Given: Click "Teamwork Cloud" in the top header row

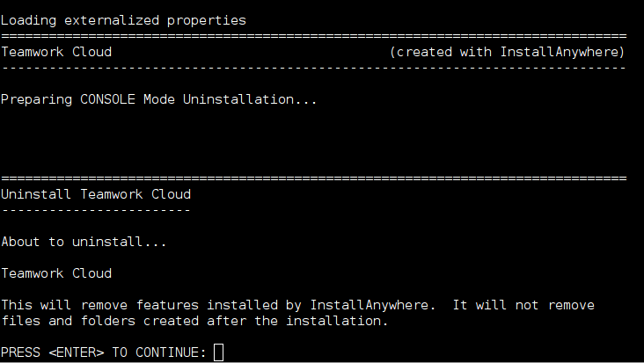Looking at the screenshot, I should (x=56, y=52).
